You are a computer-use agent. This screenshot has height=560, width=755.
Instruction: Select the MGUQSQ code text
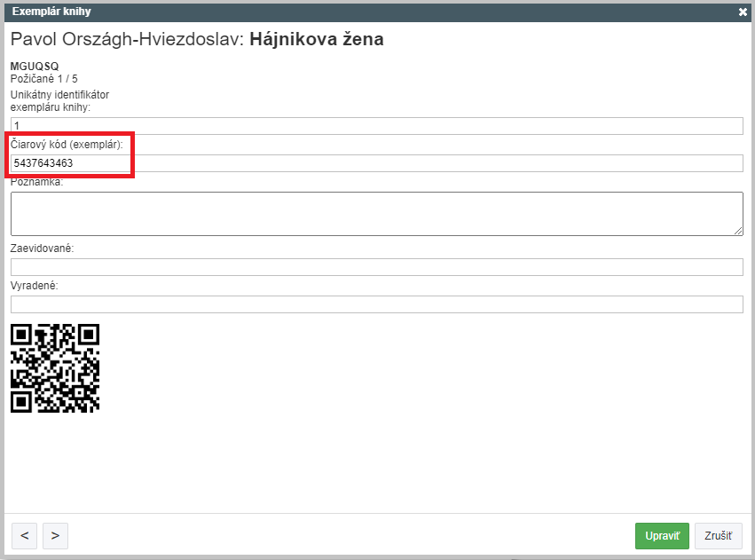[35, 67]
